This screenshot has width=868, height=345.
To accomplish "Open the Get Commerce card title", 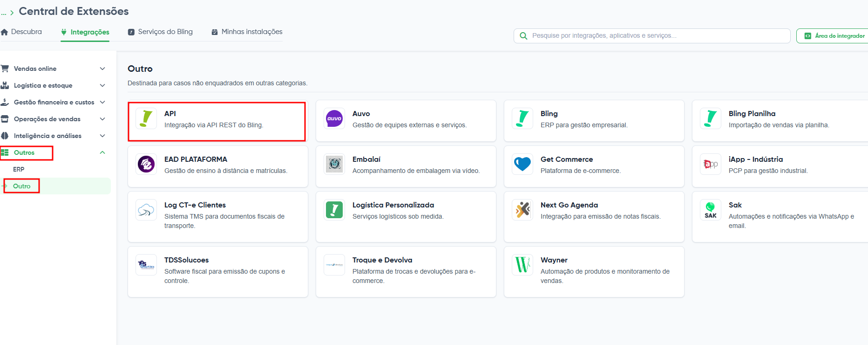I will click(567, 159).
